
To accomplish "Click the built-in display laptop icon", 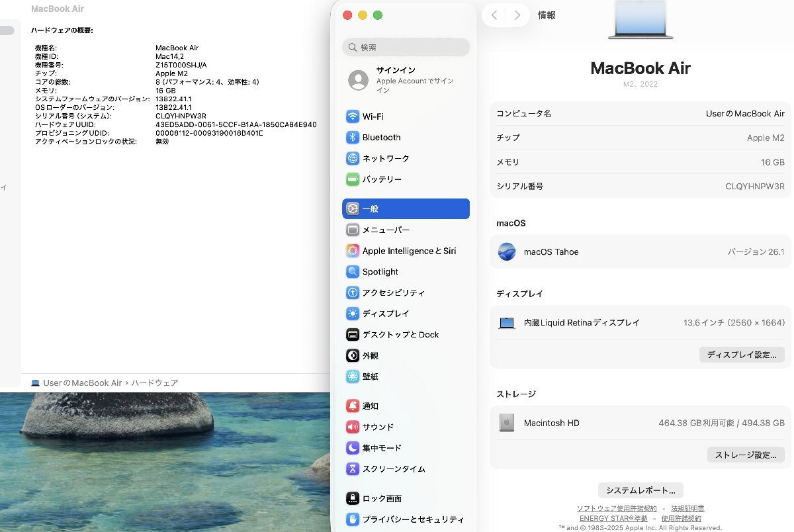I will pos(507,323).
